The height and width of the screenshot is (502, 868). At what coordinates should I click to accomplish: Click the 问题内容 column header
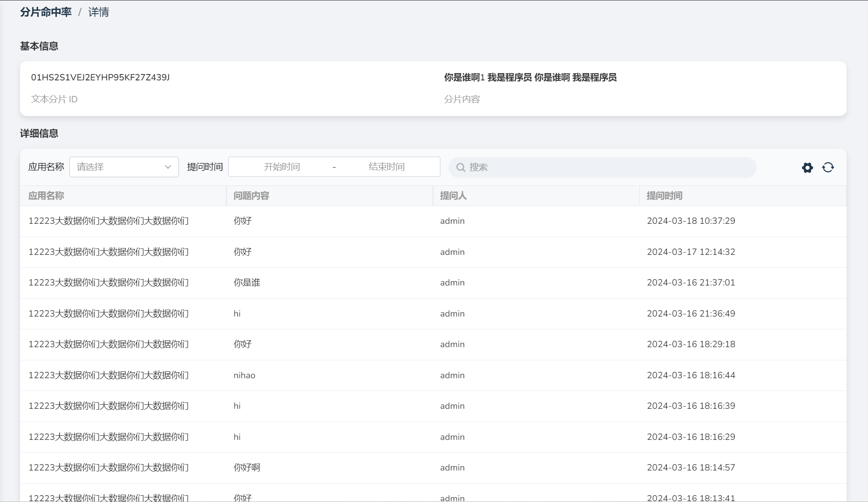(251, 196)
